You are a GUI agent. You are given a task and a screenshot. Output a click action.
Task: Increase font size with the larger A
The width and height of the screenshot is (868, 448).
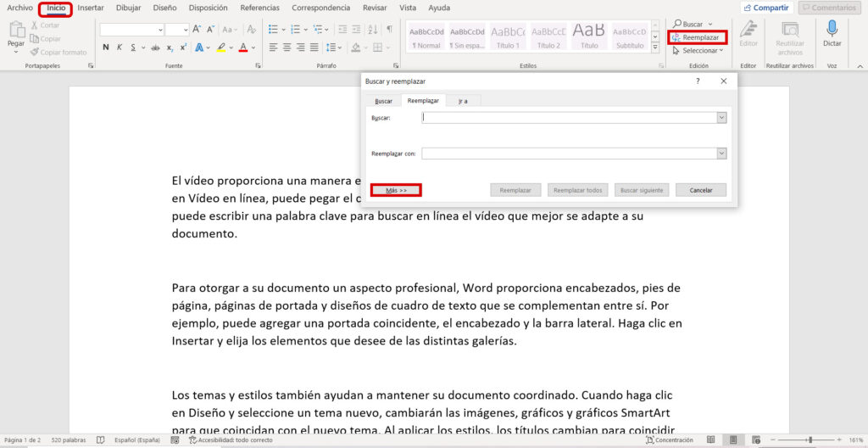point(197,30)
